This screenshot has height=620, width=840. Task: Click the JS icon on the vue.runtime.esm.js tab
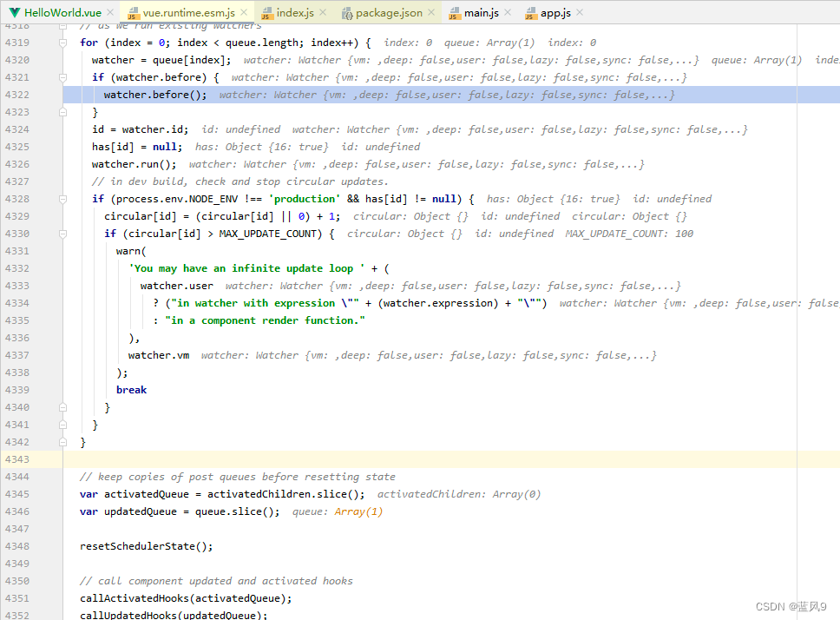[x=133, y=13]
